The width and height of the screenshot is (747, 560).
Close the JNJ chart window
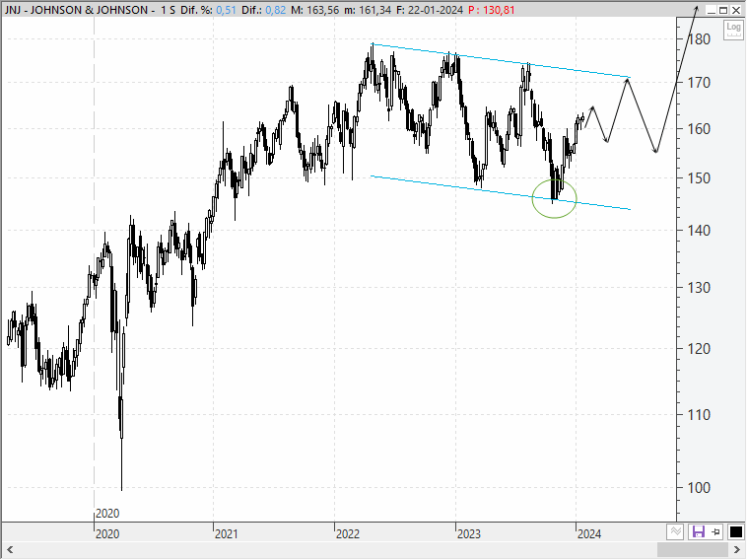tap(735, 10)
